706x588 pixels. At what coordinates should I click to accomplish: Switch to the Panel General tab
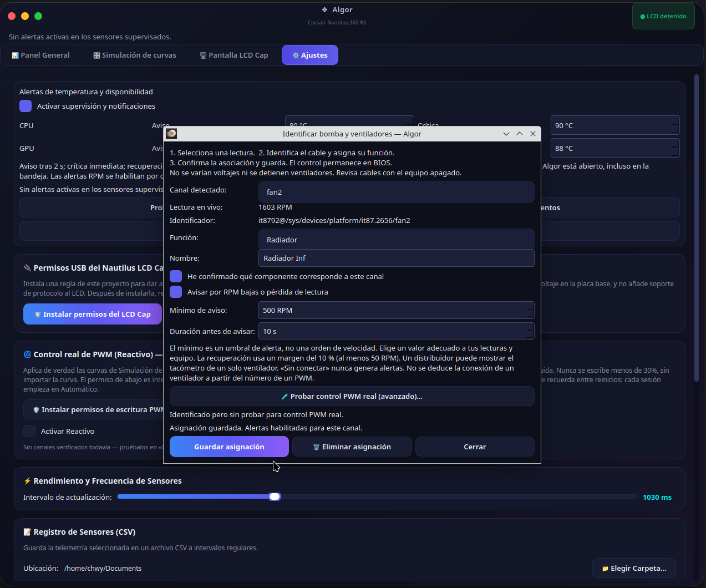40,55
